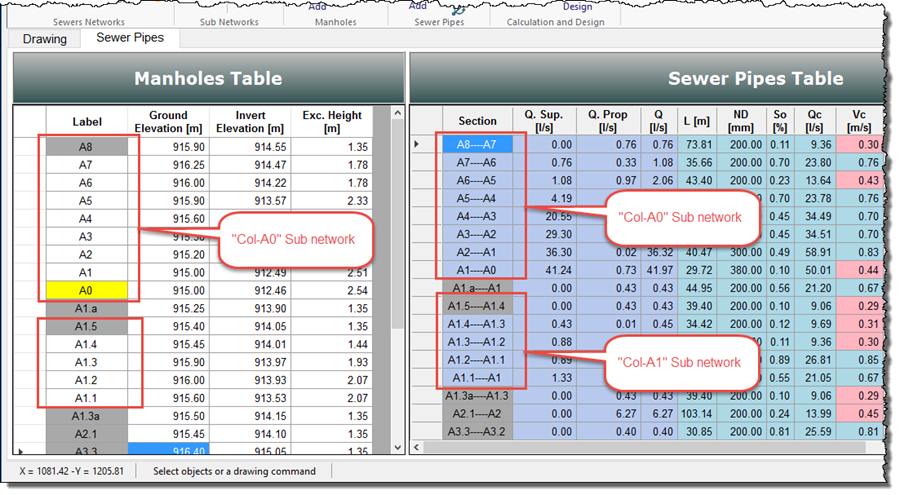
Task: Select section A2.1----A2 row
Action: (x=477, y=415)
